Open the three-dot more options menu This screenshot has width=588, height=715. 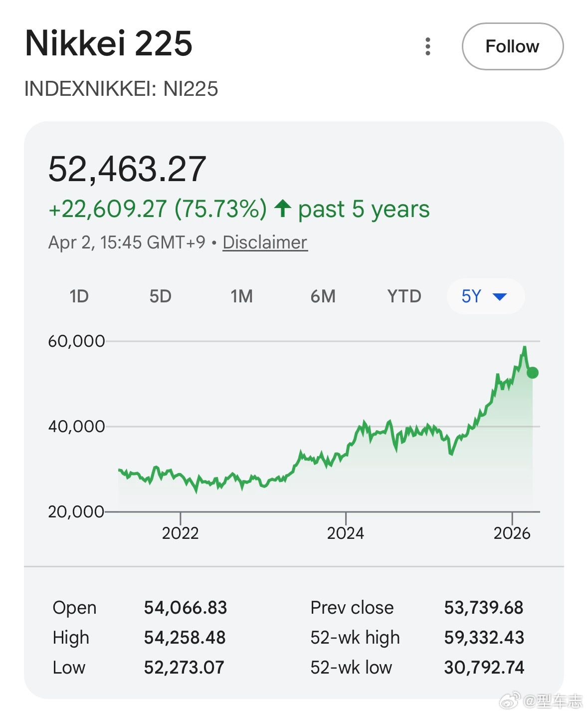click(427, 46)
